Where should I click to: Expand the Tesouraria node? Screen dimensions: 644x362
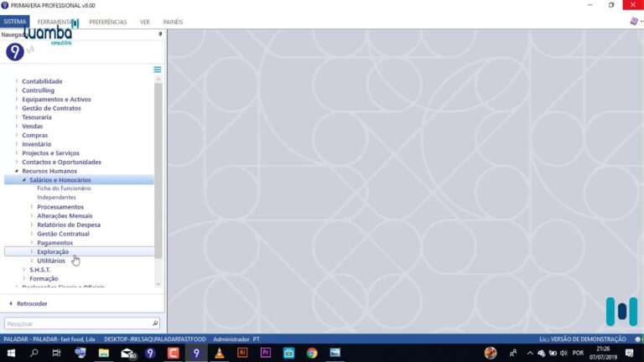tap(17, 117)
